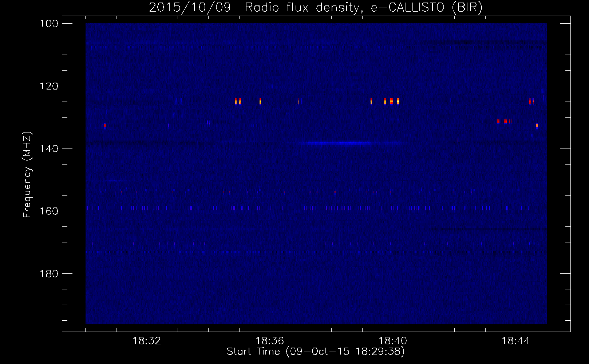Image resolution: width=589 pixels, height=364 pixels.
Task: Click the 100 frequency tick label
Action: (x=49, y=24)
